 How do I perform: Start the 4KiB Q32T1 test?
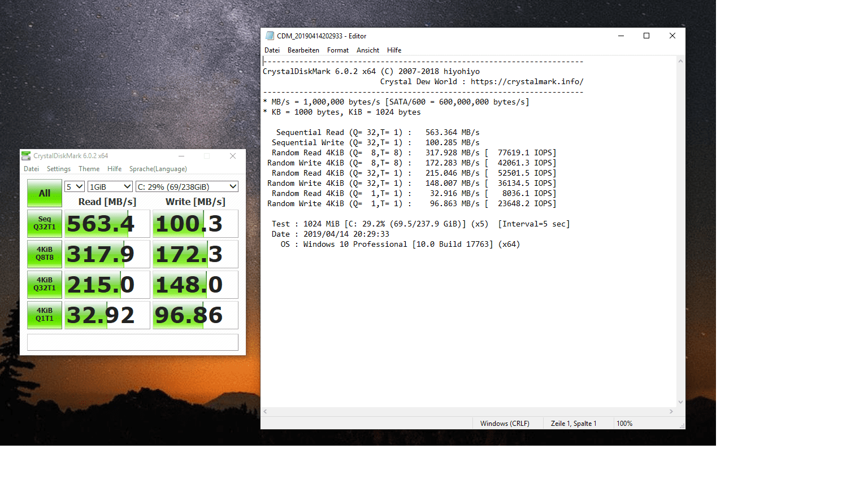45,284
